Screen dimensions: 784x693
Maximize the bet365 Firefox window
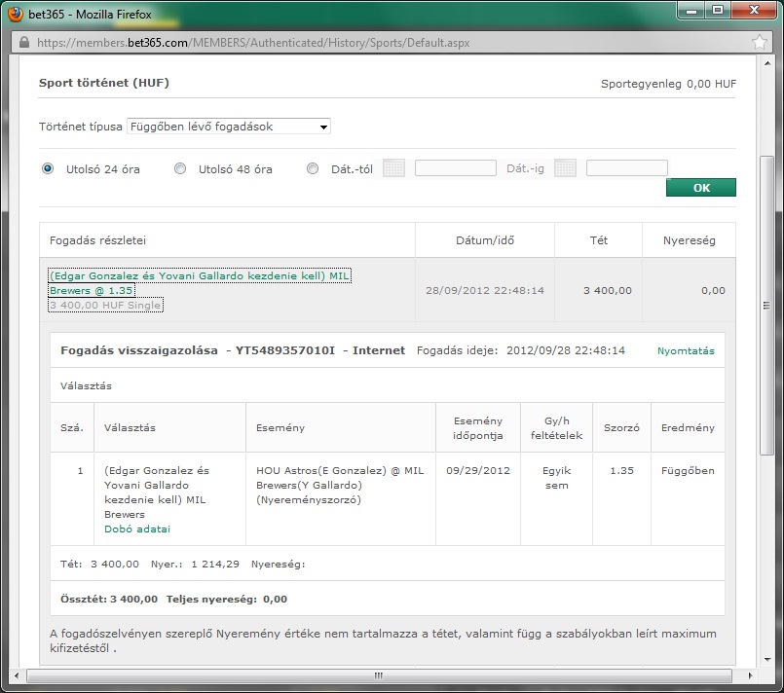pyautogui.click(x=718, y=11)
